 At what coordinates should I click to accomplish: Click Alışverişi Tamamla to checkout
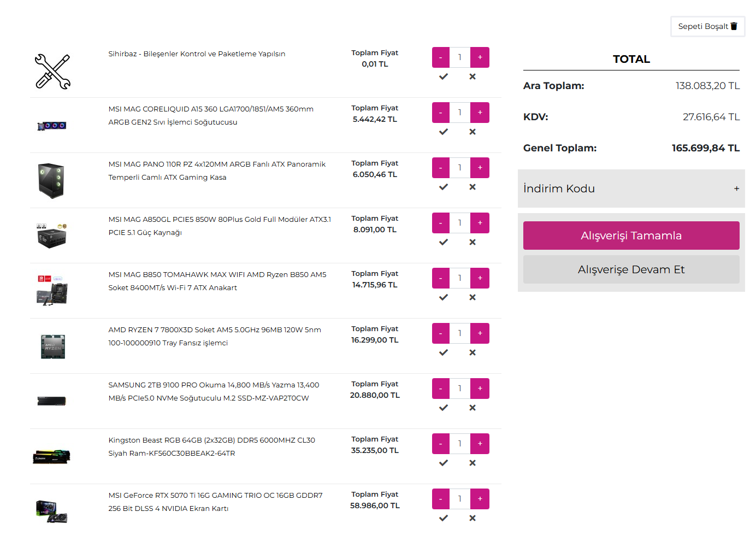[x=631, y=236]
